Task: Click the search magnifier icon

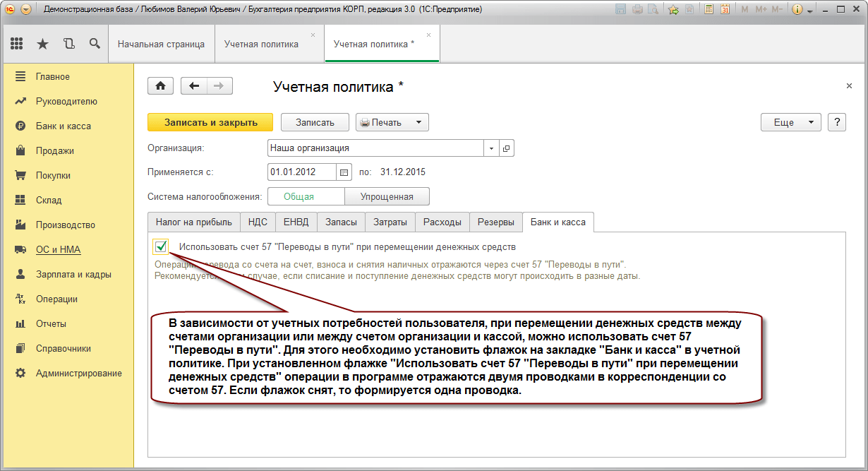Action: tap(95, 44)
